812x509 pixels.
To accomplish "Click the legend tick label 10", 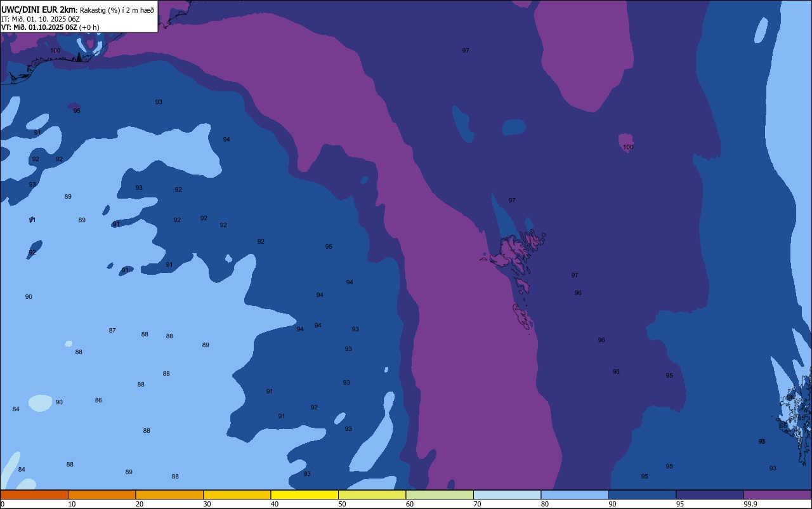I will pos(72,504).
